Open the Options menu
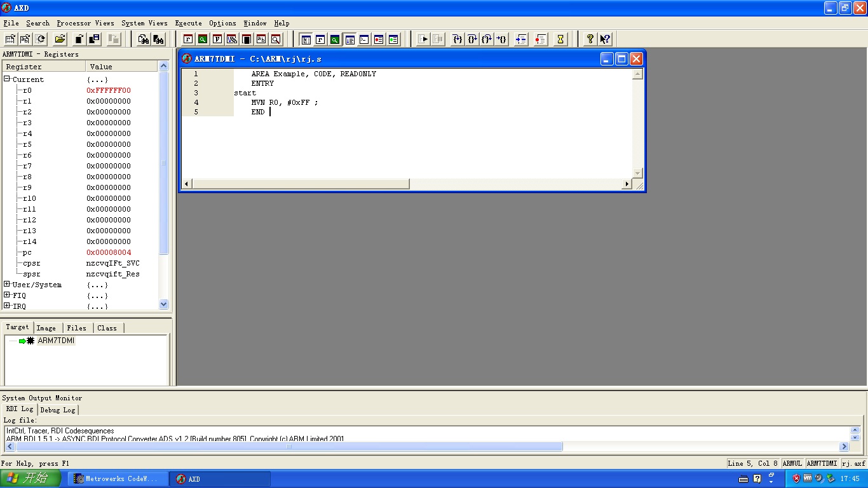 [222, 23]
